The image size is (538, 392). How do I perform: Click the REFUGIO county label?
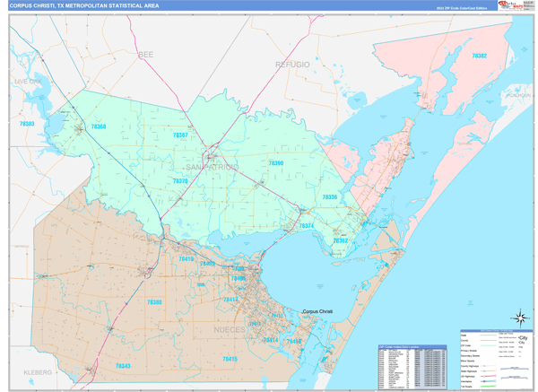pos(292,65)
